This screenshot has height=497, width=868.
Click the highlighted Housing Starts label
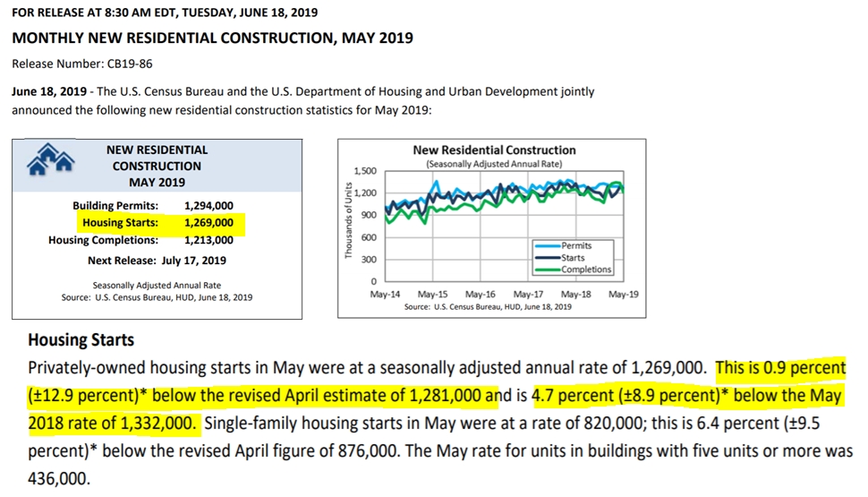pyautogui.click(x=120, y=223)
